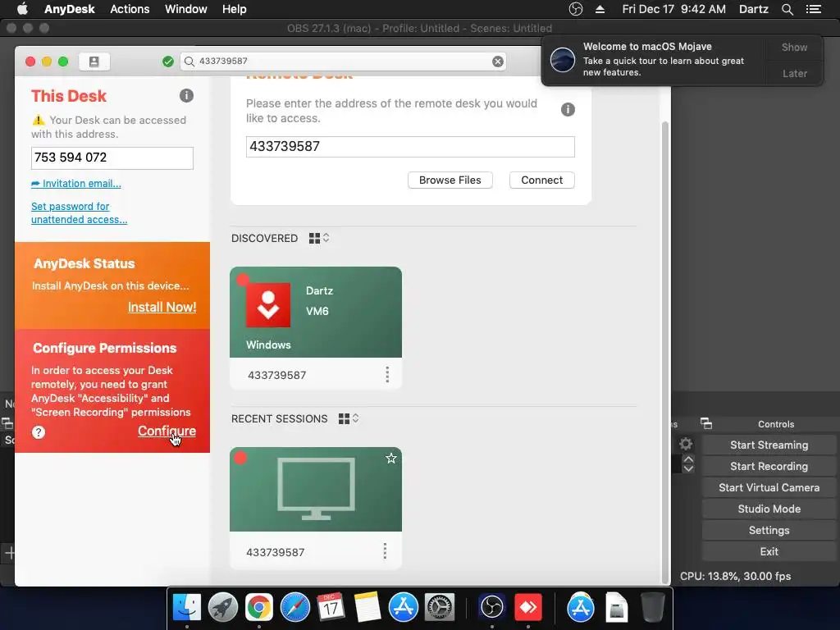This screenshot has height=630, width=840.
Task: Click the green connection status checkmark
Action: [x=168, y=62]
